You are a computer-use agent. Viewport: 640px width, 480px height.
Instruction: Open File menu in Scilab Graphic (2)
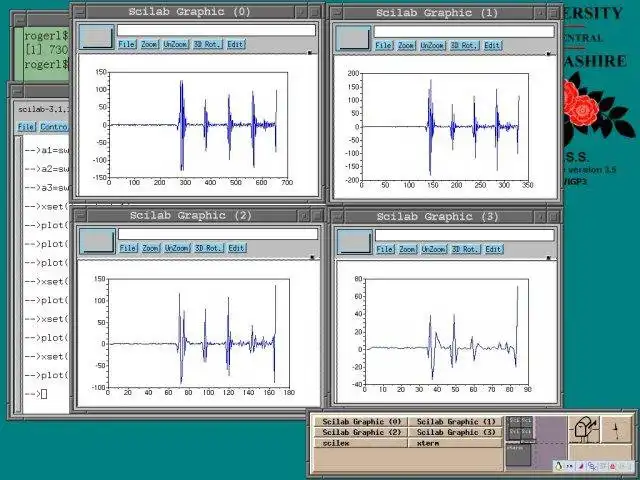(128, 248)
